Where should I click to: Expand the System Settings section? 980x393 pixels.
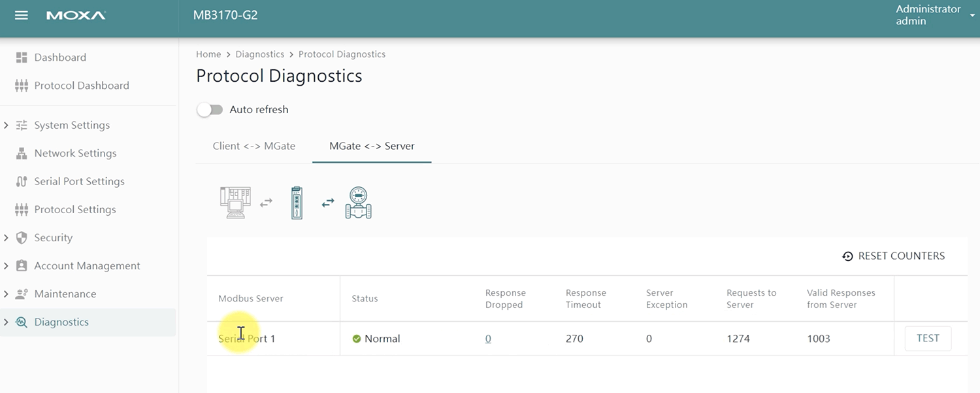[7, 126]
